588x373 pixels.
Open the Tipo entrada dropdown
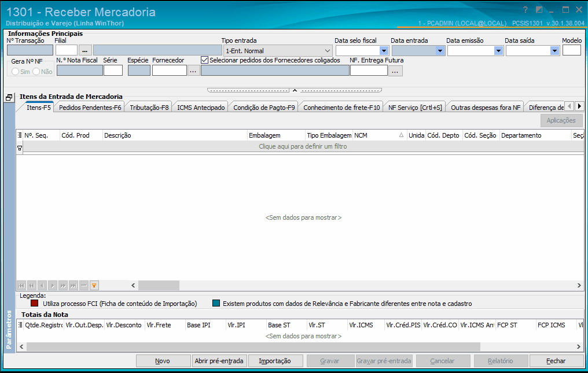(328, 51)
